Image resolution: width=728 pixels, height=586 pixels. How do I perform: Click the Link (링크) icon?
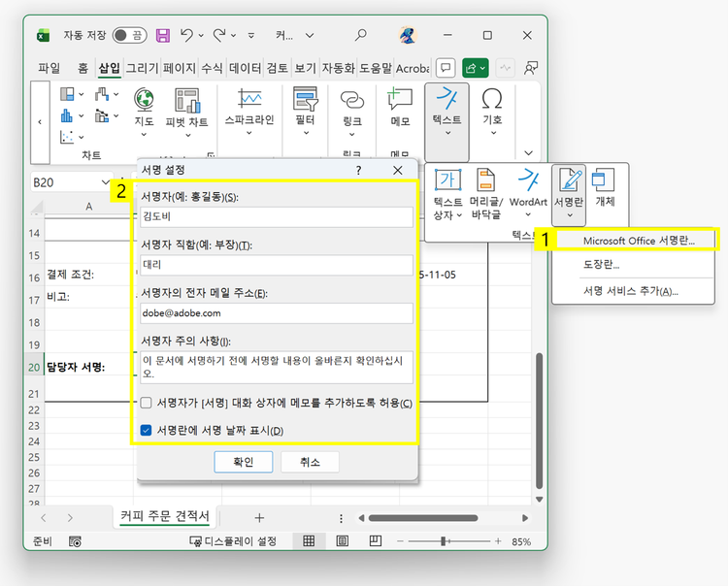[x=352, y=112]
